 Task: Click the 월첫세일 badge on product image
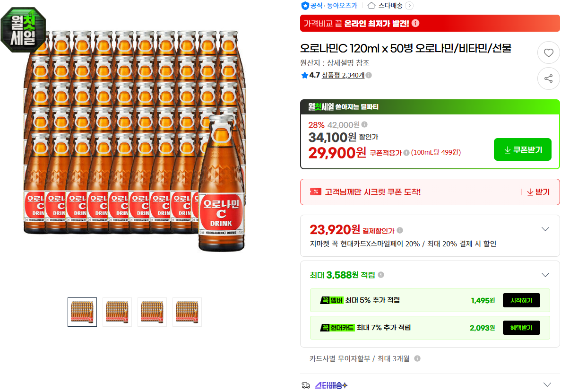click(x=23, y=30)
